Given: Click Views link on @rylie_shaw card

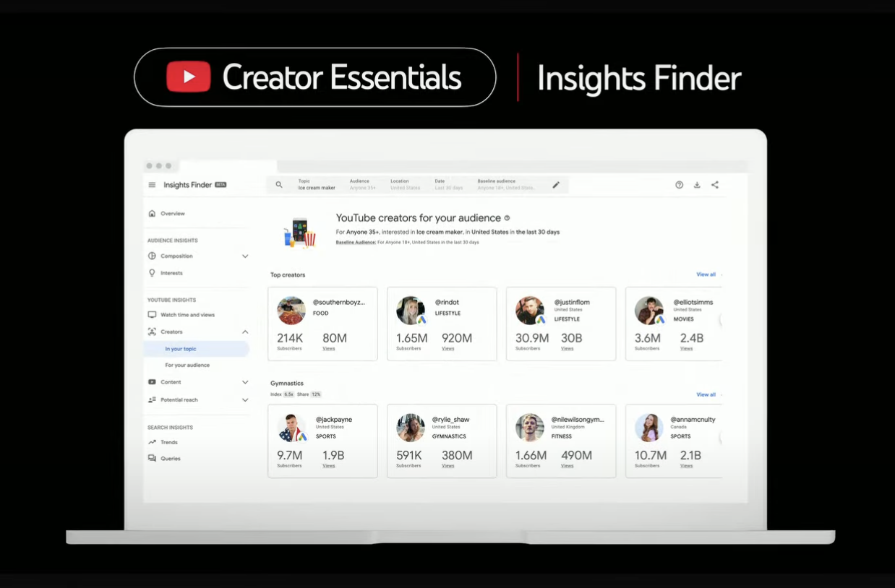Looking at the screenshot, I should (x=448, y=466).
